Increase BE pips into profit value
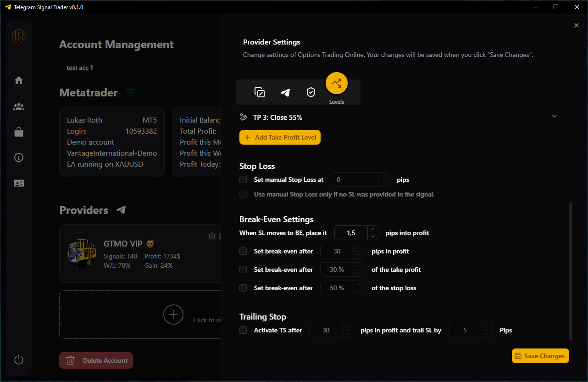This screenshot has height=382, width=588. pos(373,230)
